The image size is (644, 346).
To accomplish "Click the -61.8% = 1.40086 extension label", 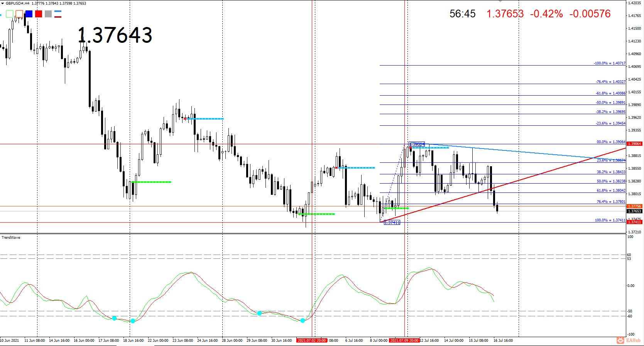I will (610, 93).
